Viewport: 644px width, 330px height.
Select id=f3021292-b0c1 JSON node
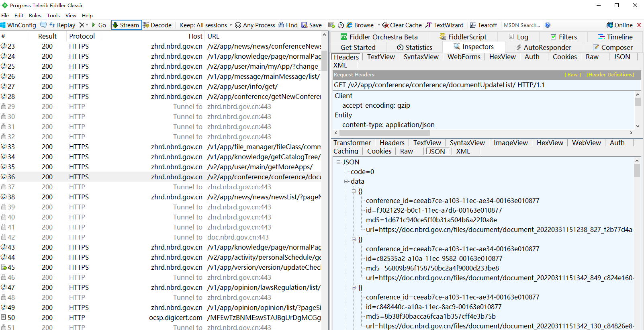tap(434, 210)
